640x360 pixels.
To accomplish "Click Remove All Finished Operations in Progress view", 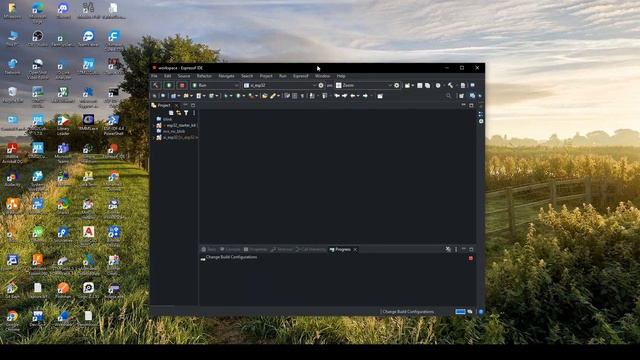I will (x=448, y=249).
